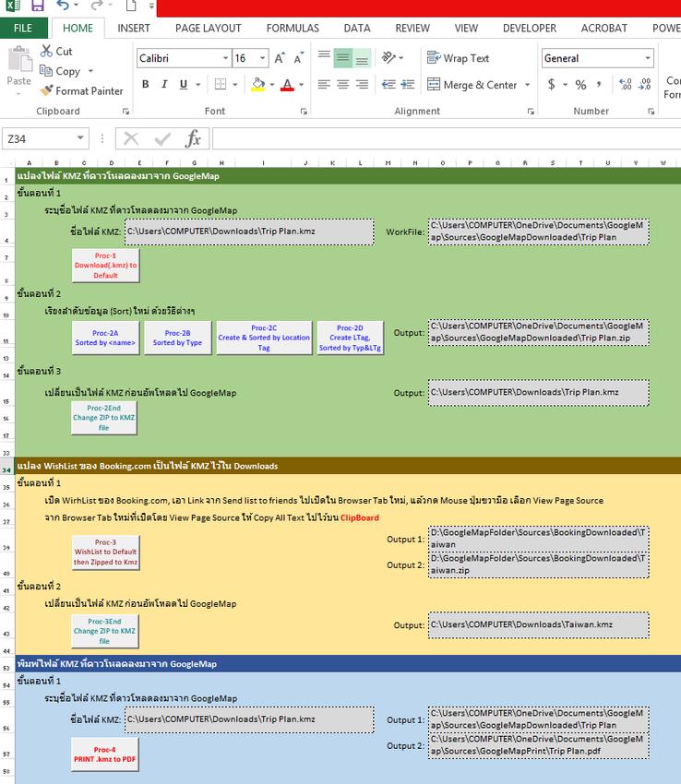681x784 pixels.
Task: Click Increase Indent icon
Action: pos(408,84)
